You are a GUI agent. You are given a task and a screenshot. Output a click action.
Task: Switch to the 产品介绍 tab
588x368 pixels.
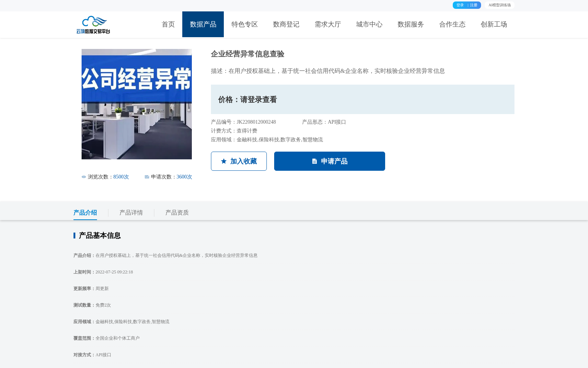(x=85, y=213)
